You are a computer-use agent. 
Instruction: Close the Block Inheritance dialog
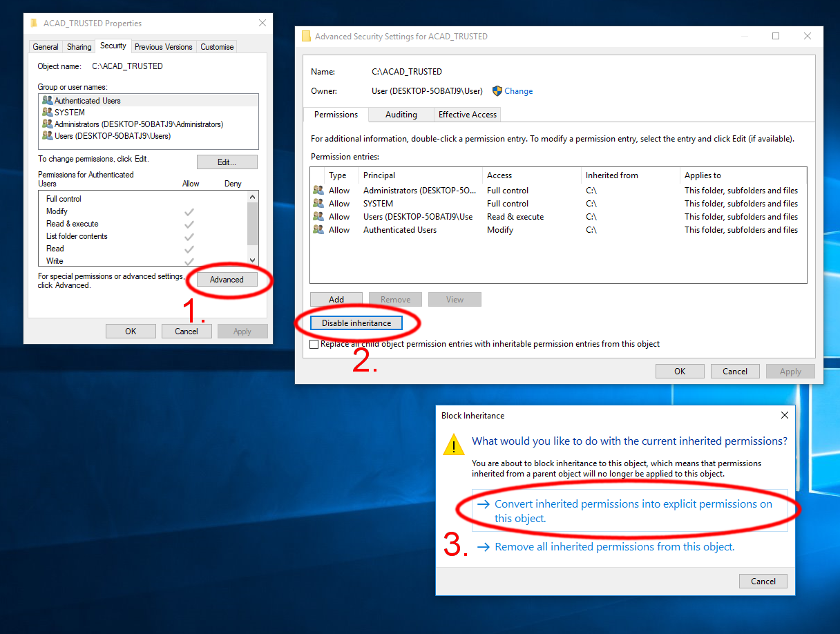[x=784, y=416]
